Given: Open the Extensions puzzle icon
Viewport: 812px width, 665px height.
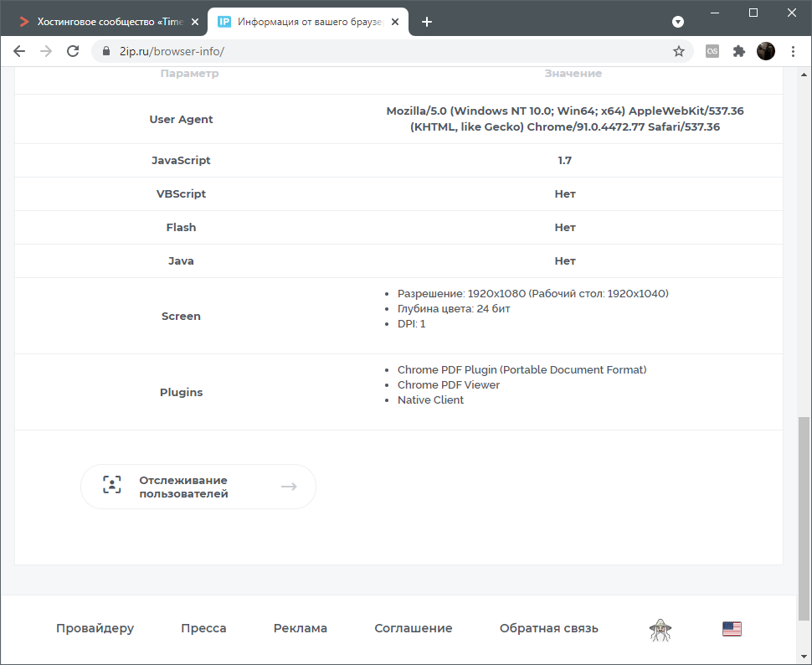Looking at the screenshot, I should click(739, 51).
